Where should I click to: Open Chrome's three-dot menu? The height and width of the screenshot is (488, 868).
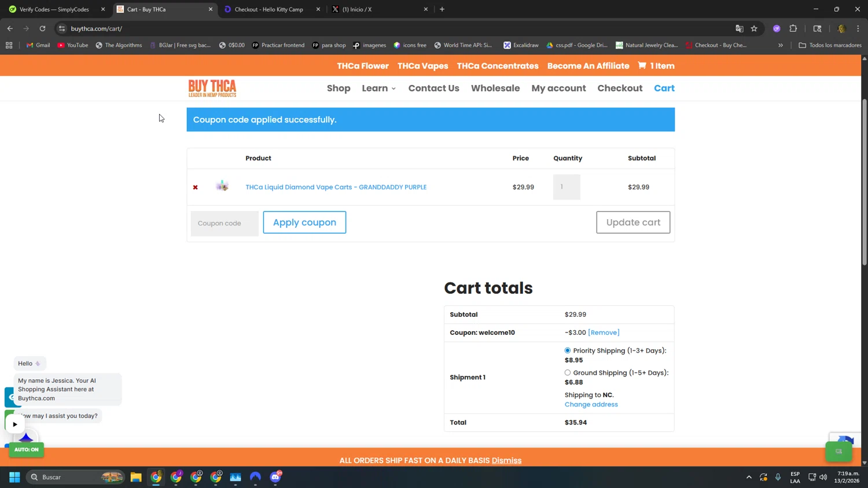pyautogui.click(x=858, y=28)
